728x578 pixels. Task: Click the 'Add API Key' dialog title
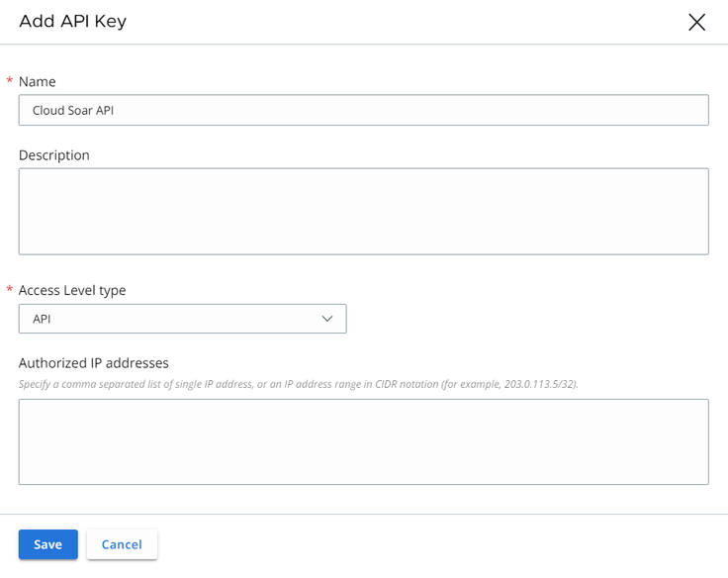[72, 22]
